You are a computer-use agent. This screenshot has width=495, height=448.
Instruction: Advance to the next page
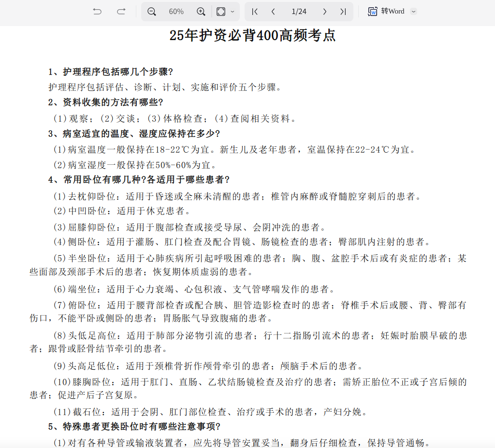325,12
